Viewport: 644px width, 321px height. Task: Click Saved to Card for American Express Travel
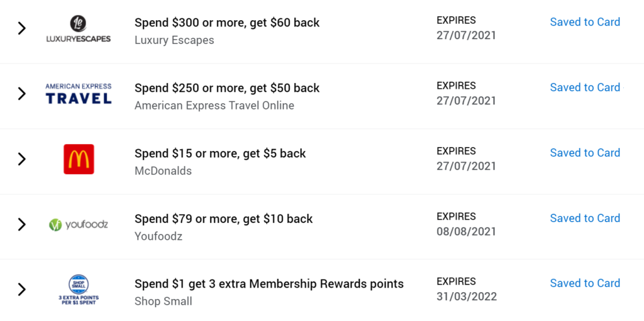(585, 87)
